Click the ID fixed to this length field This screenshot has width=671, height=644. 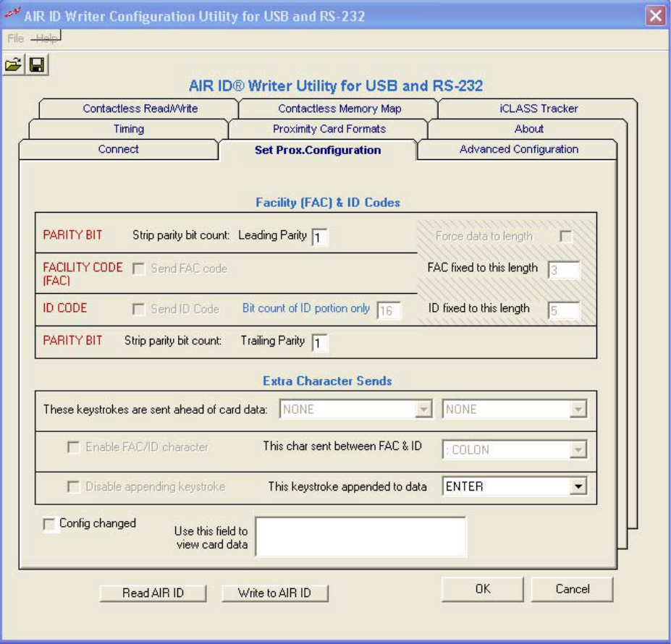[564, 310]
